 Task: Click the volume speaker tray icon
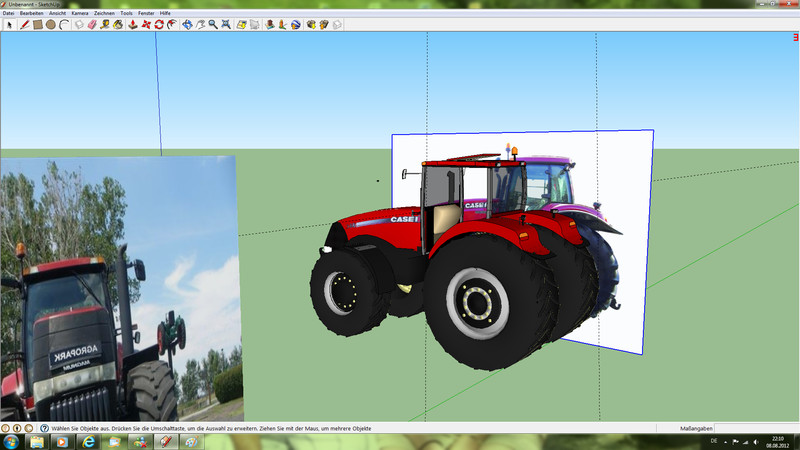(756, 442)
